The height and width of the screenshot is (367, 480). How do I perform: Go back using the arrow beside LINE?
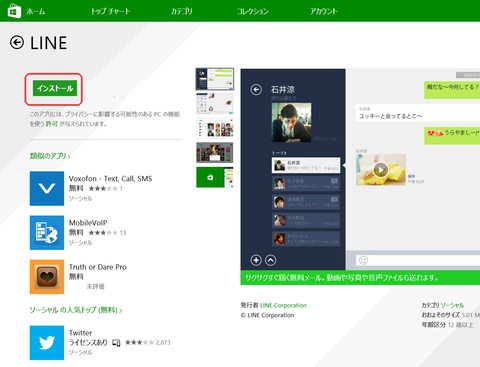[x=17, y=43]
